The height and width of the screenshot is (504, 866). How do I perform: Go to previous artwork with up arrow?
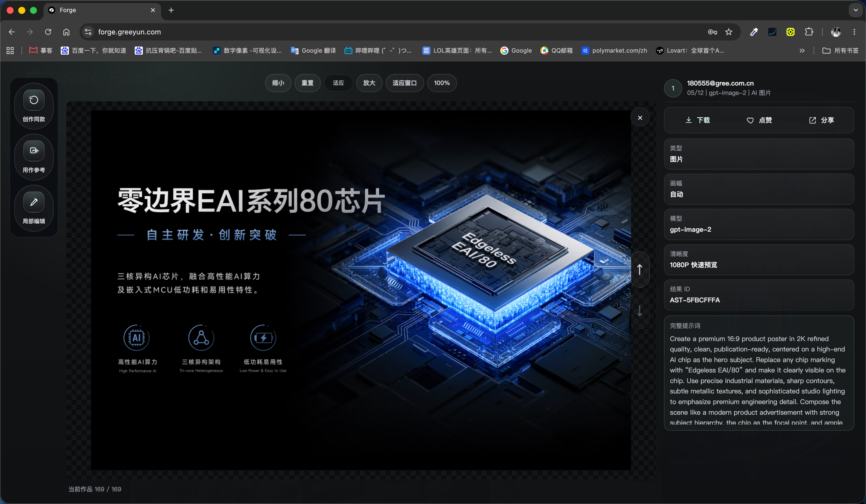point(640,269)
